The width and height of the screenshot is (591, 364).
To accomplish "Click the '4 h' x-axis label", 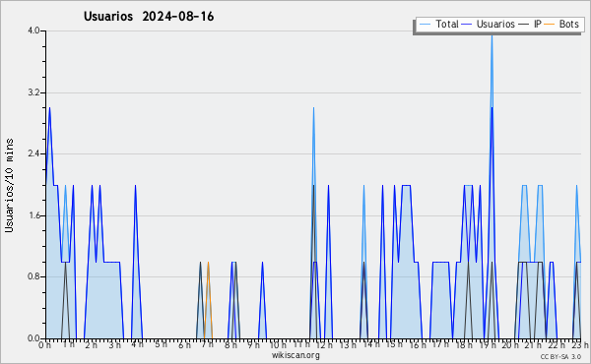I will (x=137, y=344).
